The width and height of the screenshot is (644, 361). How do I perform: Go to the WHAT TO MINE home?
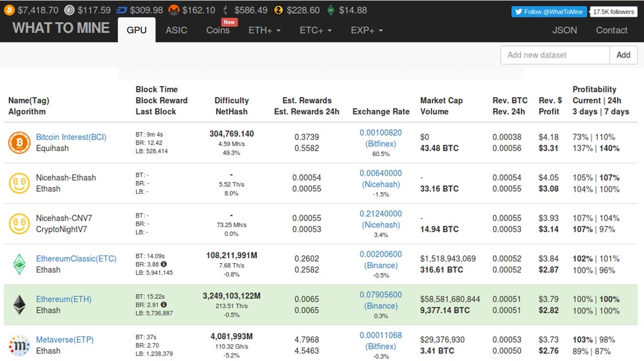pyautogui.click(x=61, y=28)
